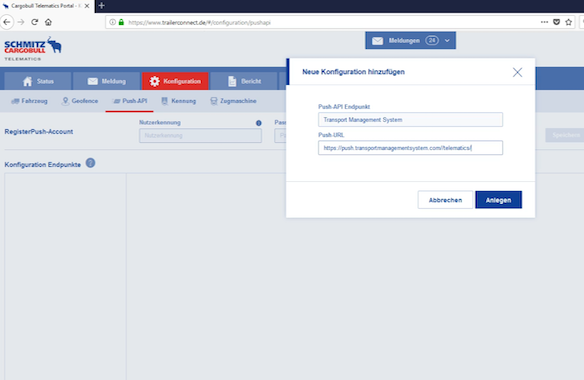Reload the page with the refresh icon

point(35,22)
